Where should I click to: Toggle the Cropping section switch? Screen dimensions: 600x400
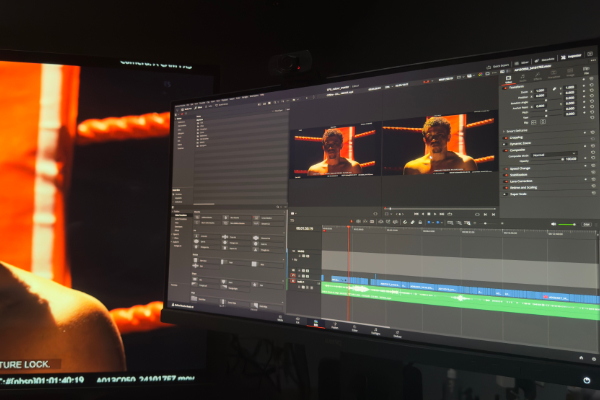point(506,137)
